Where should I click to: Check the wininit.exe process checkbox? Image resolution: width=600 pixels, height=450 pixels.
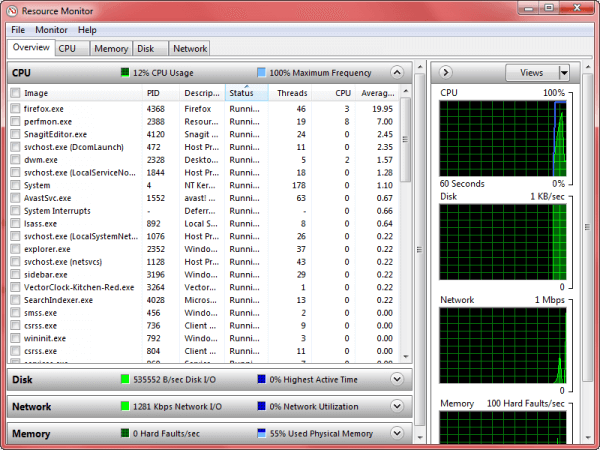15,338
